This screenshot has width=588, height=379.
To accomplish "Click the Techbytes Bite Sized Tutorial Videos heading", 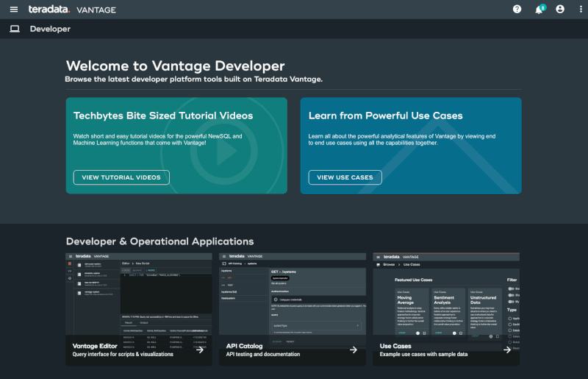I will (163, 116).
